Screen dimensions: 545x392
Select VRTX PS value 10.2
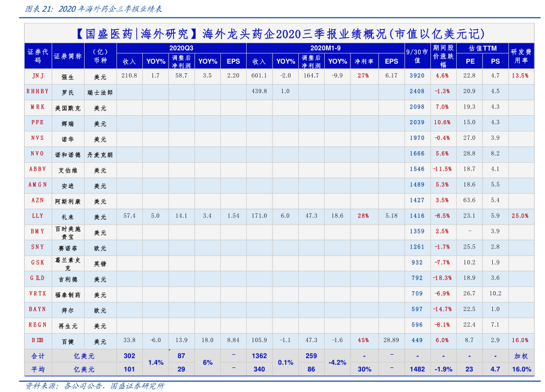tap(496, 294)
